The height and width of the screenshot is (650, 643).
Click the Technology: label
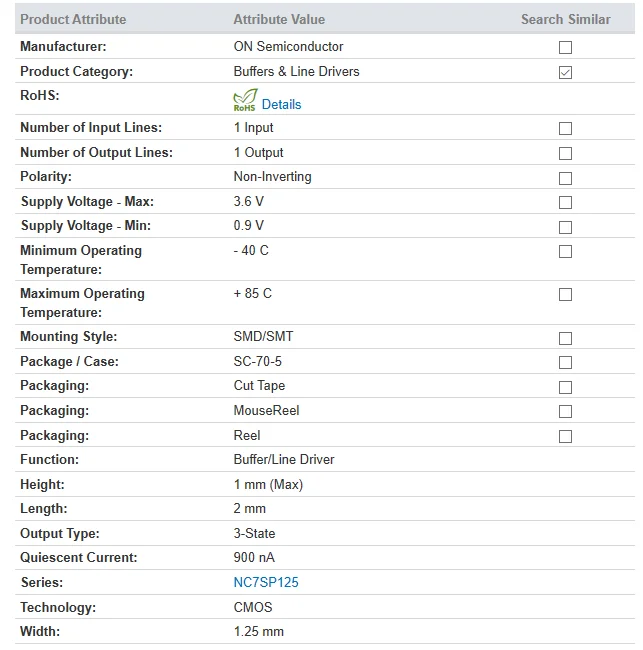(58, 607)
